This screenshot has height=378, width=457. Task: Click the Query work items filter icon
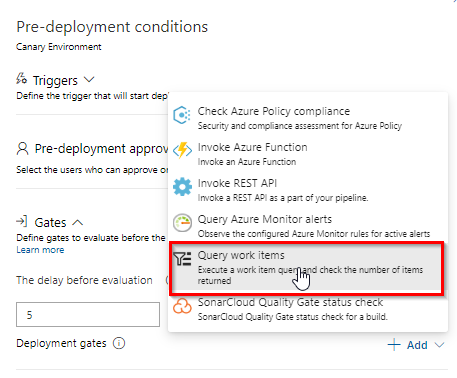[183, 259]
